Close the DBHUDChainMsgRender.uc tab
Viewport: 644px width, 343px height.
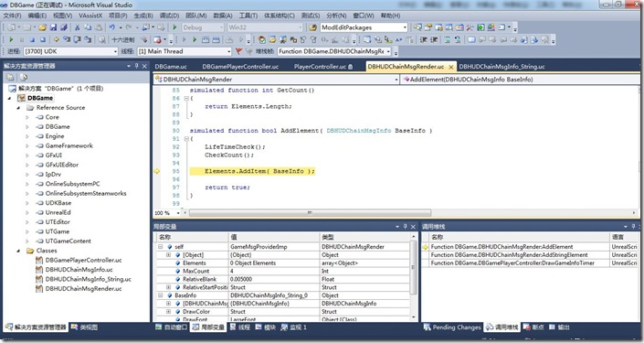pos(450,67)
